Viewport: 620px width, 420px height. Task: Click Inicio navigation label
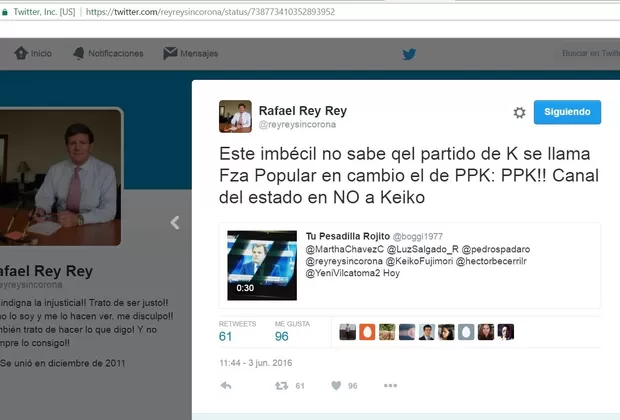pyautogui.click(x=41, y=53)
